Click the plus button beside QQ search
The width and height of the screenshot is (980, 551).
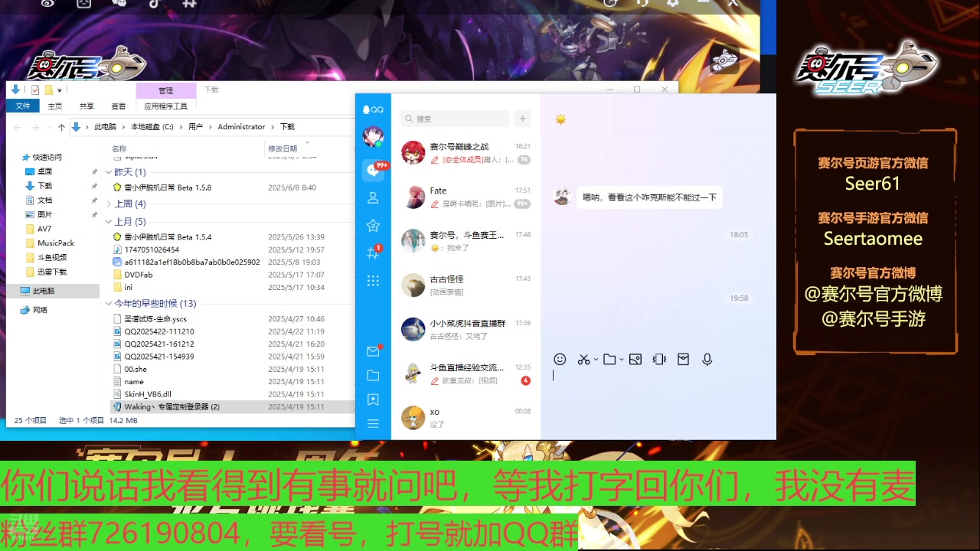tap(523, 119)
